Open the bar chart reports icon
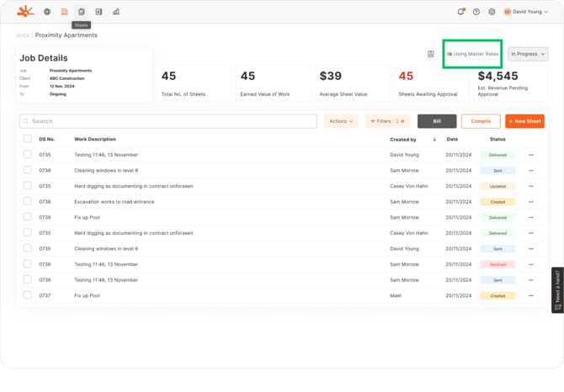The image size is (564, 392). tap(116, 12)
